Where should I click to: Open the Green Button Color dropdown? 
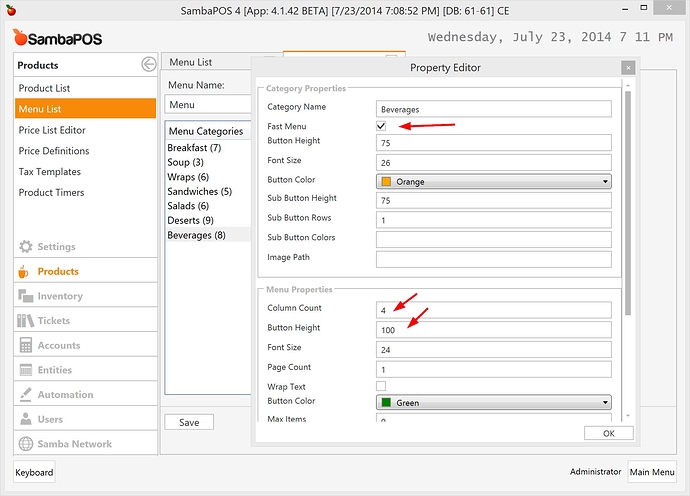494,402
